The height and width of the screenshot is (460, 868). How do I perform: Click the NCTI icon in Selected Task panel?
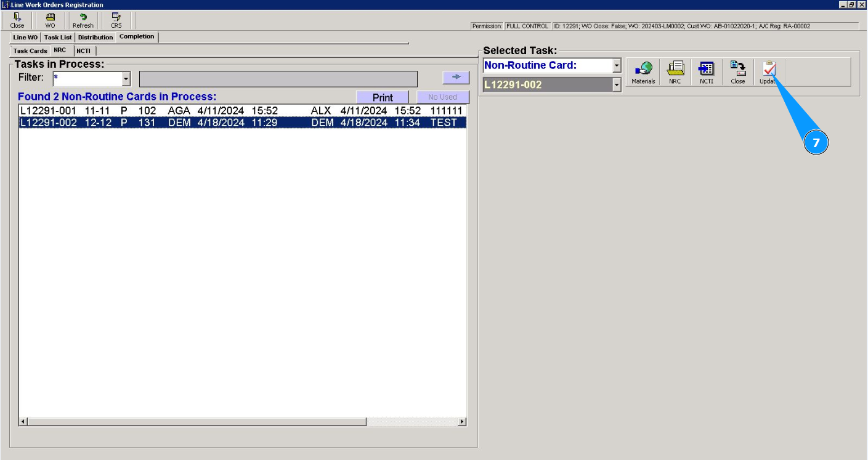click(707, 73)
